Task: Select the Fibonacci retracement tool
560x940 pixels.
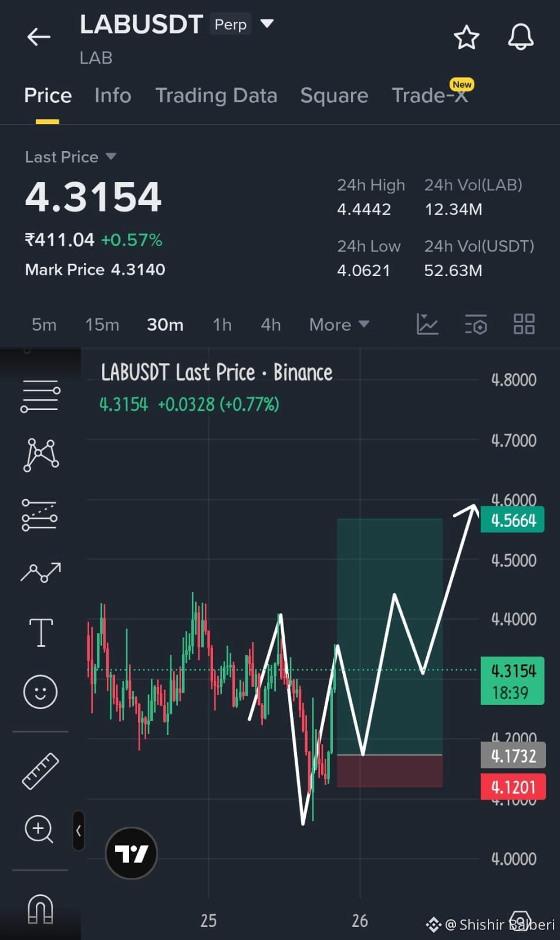Action: pos(40,515)
